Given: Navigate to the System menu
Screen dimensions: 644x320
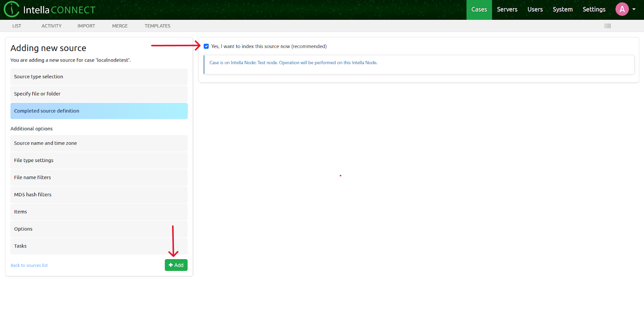Looking at the screenshot, I should point(562,9).
